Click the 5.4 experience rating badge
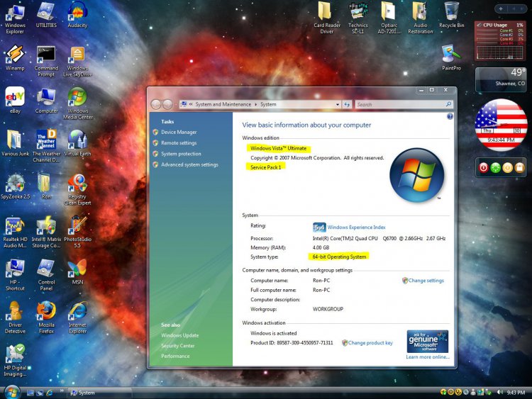 [x=319, y=227]
